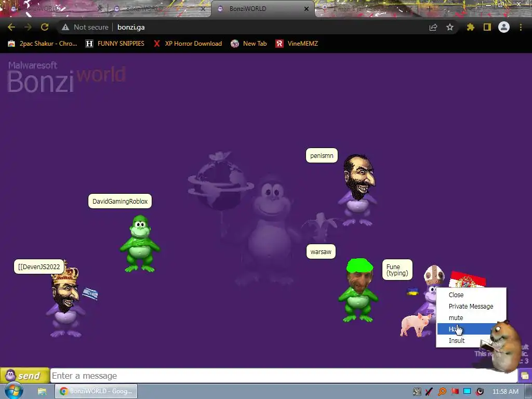Click the pink pig character
This screenshot has width=532, height=399.
(416, 324)
